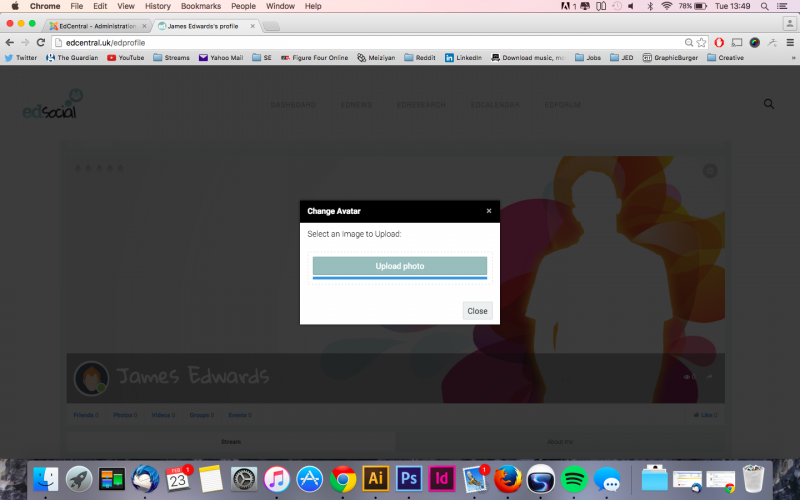Viewport: 800px width, 500px height.
Task: Open the YouTube bookmark
Action: click(125, 58)
